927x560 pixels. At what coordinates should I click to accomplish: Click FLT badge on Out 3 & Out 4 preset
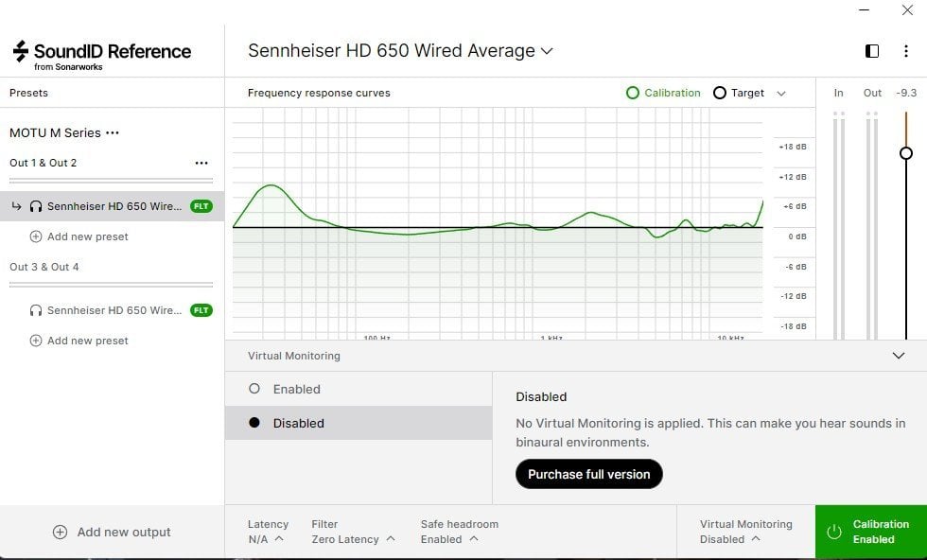pos(201,310)
